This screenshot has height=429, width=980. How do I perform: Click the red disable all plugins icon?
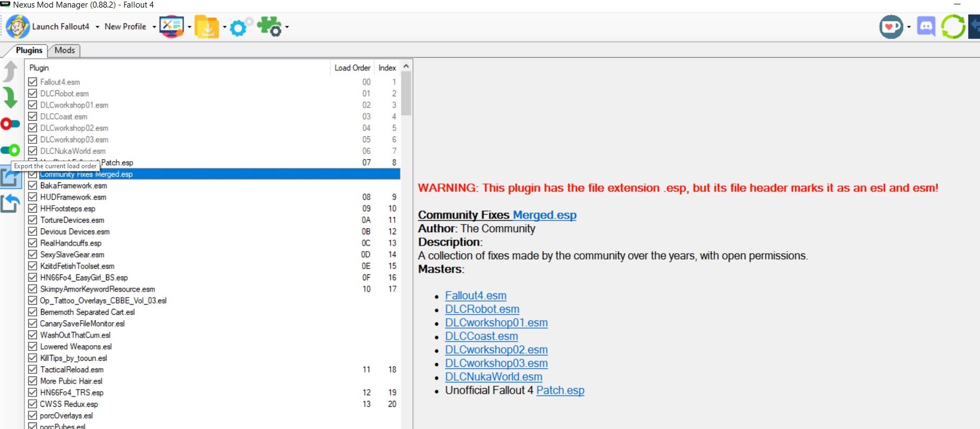pos(10,124)
